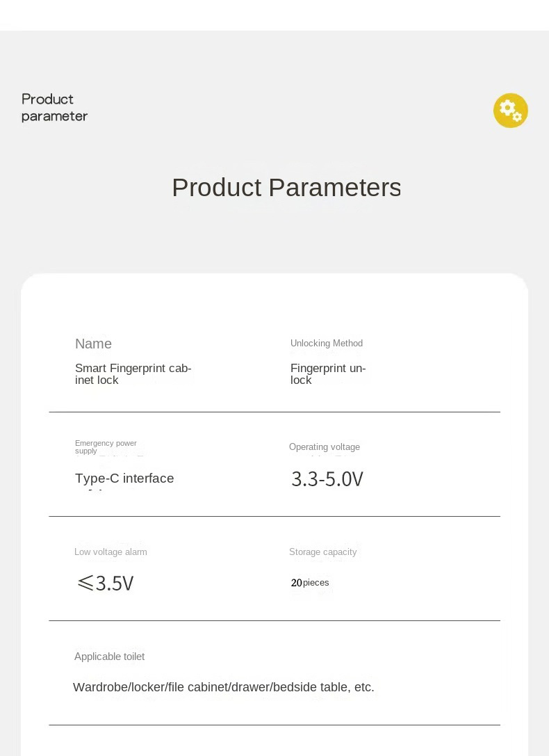549x756 pixels.
Task: Click the 'Wardrobe/locker/file cabinet' description text
Action: [x=224, y=687]
